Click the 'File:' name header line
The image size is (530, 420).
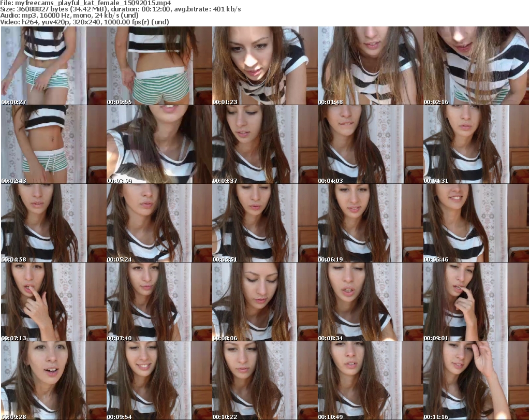[x=85, y=3]
